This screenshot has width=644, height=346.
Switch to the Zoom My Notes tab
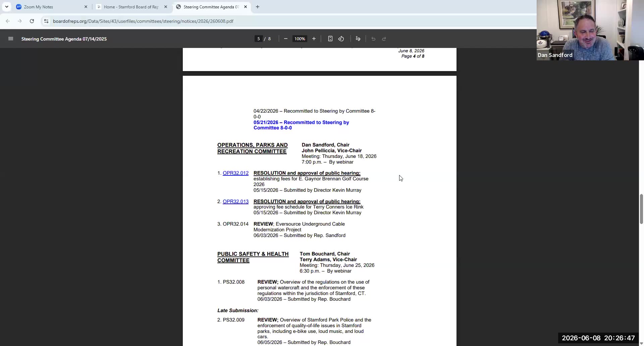coord(50,7)
